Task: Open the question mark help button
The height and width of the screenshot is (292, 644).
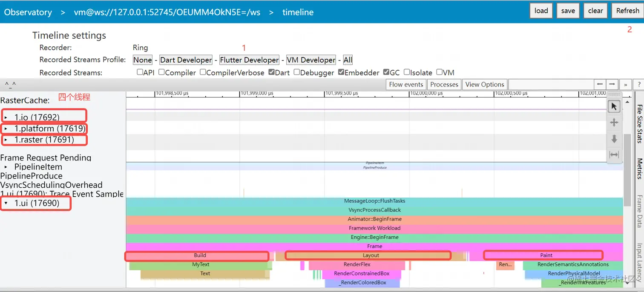Action: pyautogui.click(x=639, y=84)
